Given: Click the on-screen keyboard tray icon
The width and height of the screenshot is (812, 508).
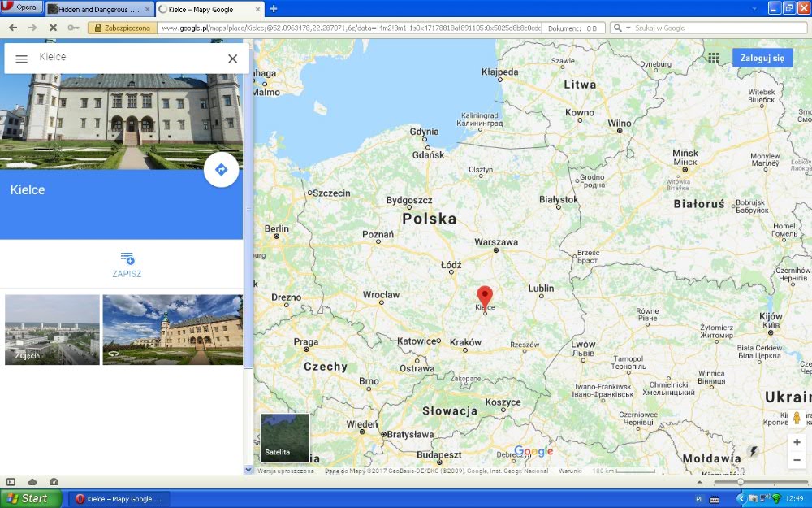Looking at the screenshot, I should pos(714,499).
